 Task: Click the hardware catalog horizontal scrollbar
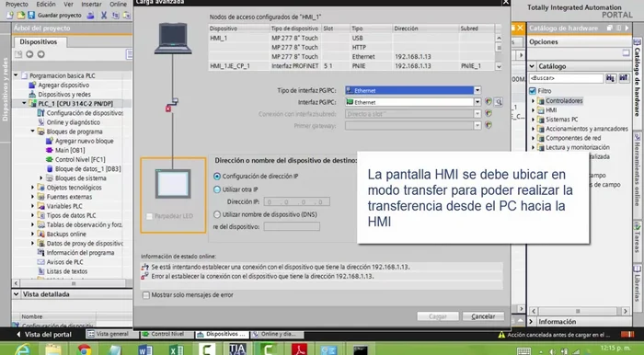(x=579, y=311)
